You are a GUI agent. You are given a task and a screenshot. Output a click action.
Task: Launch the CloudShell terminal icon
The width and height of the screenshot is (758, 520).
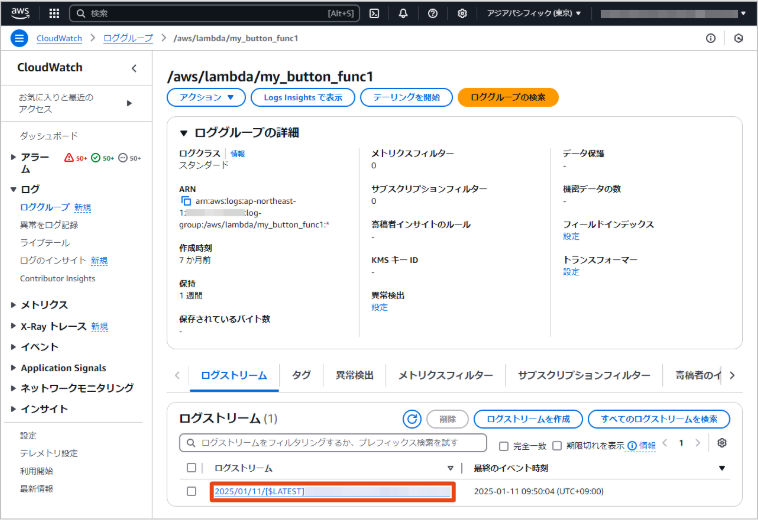tap(374, 14)
